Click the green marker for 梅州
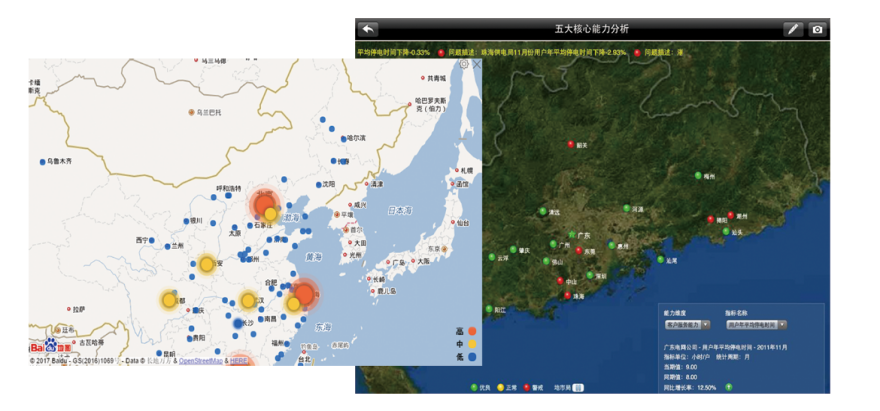This screenshot has width=880, height=411. (x=698, y=176)
